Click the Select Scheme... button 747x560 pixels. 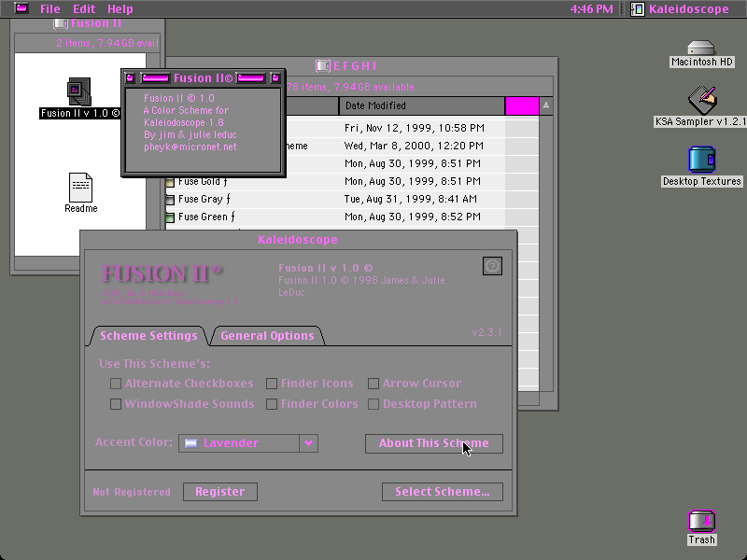click(x=442, y=492)
